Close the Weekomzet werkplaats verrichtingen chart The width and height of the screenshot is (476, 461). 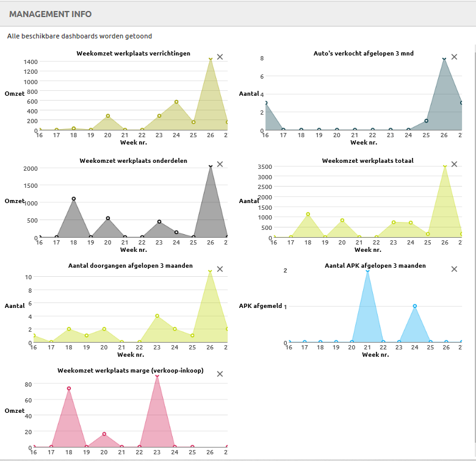pyautogui.click(x=220, y=57)
